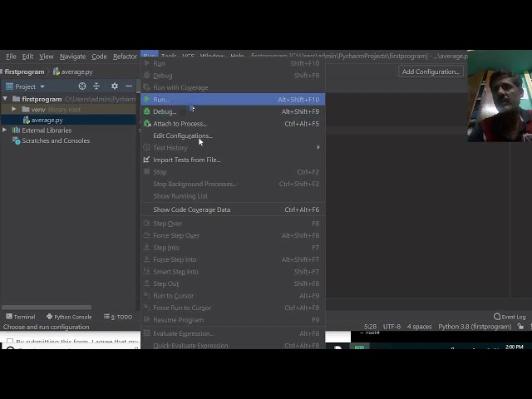Select Attach to Process... entry
Viewport: 532px width, 399px height.
coord(233,124)
